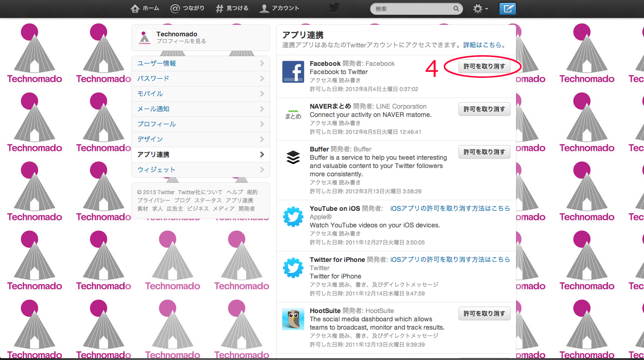Click the Buffer stacked layers icon
The height and width of the screenshot is (360, 644).
pyautogui.click(x=293, y=157)
